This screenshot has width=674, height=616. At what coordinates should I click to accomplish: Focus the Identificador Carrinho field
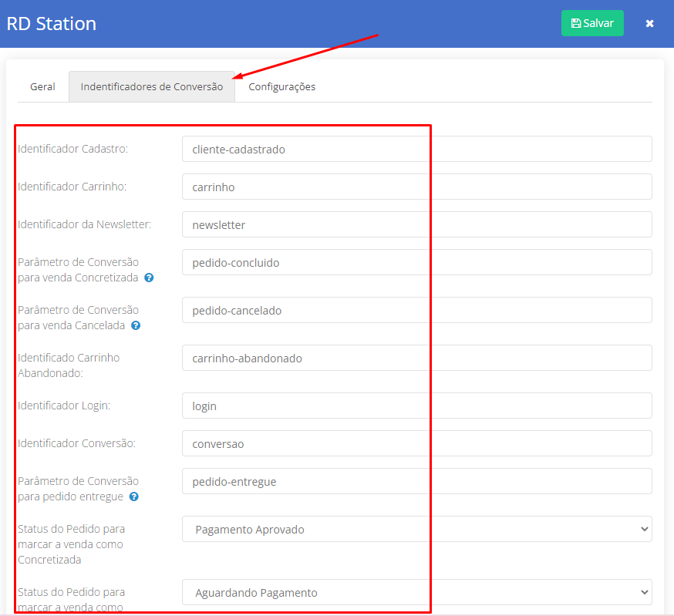click(417, 187)
